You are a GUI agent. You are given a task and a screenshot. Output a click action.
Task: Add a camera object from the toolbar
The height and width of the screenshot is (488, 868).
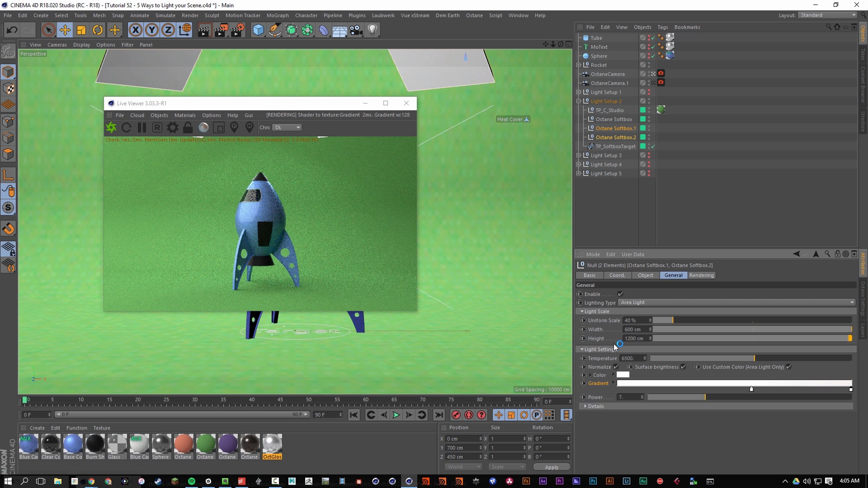[356, 30]
